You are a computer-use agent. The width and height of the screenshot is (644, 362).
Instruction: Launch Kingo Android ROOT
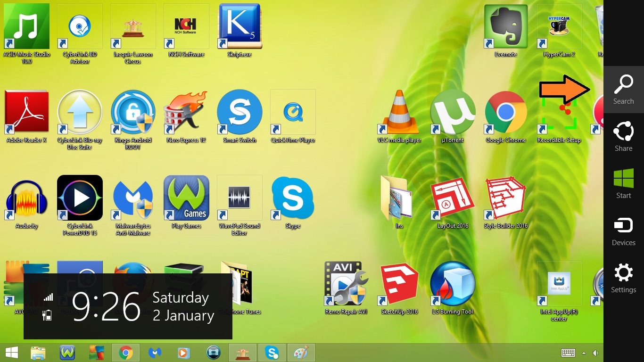pos(133,112)
